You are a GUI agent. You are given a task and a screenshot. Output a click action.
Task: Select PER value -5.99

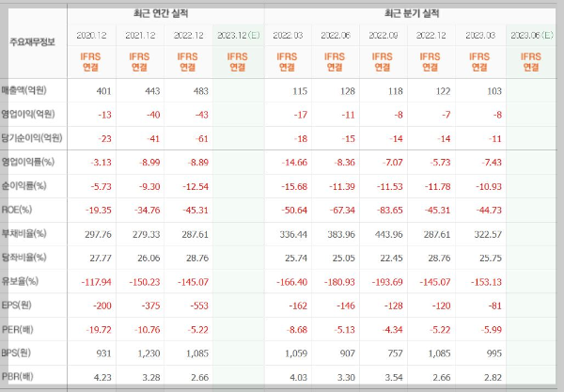point(491,330)
